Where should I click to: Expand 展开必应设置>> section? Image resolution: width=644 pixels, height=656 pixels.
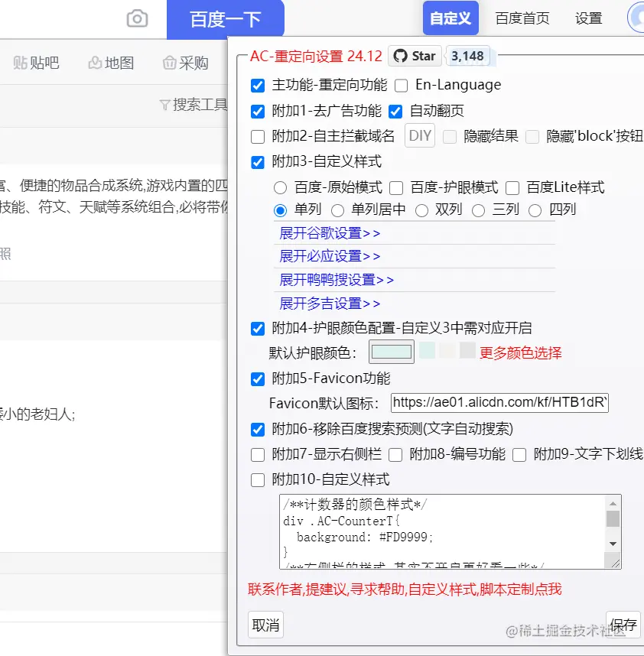click(x=330, y=256)
